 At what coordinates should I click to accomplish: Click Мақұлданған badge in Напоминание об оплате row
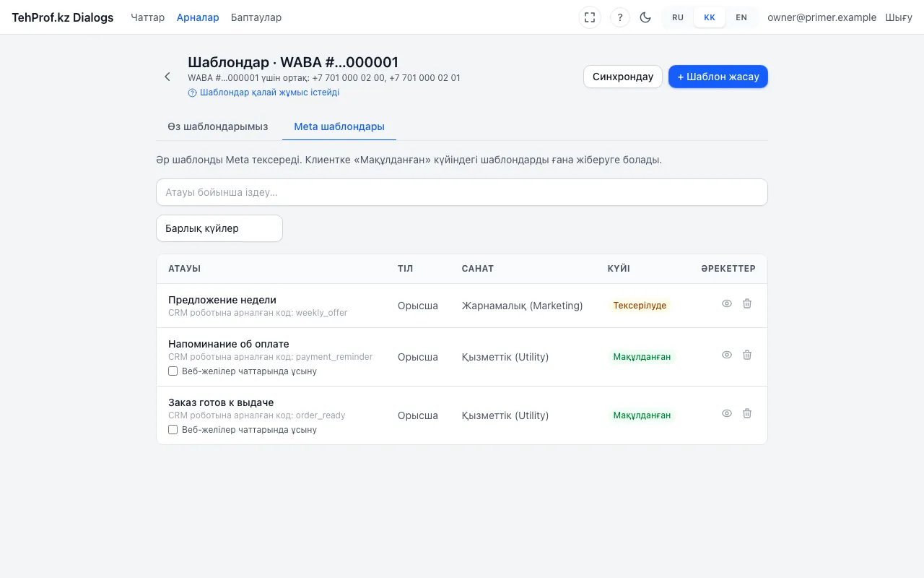[642, 357]
